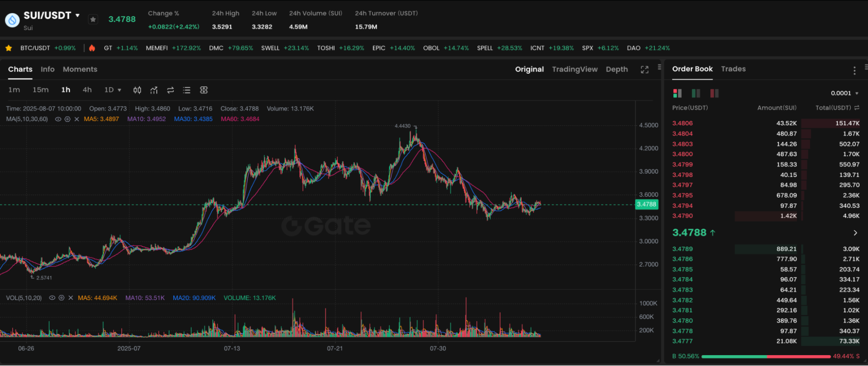Viewport: 868px width, 366px height.
Task: Open the VOL indicator settings gear
Action: (x=61, y=298)
